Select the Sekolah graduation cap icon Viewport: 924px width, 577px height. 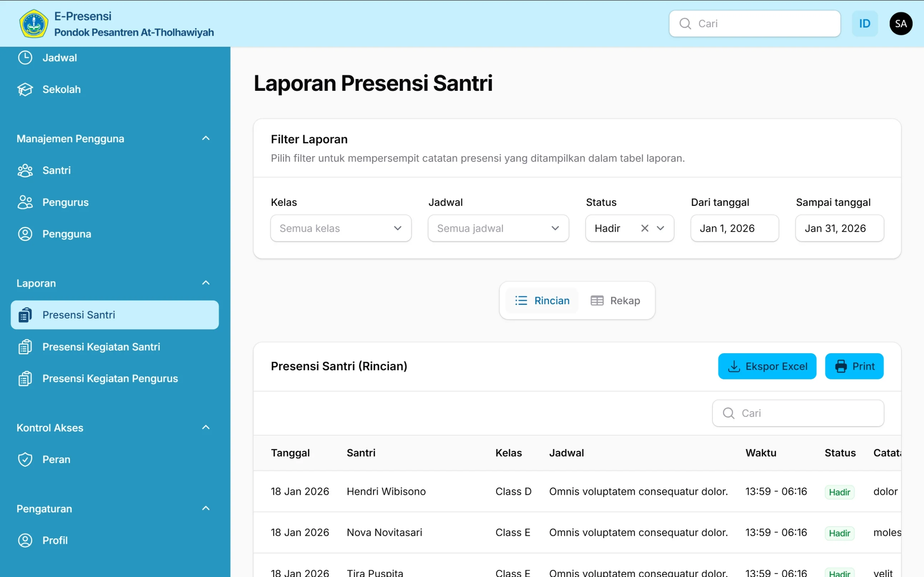pos(25,89)
